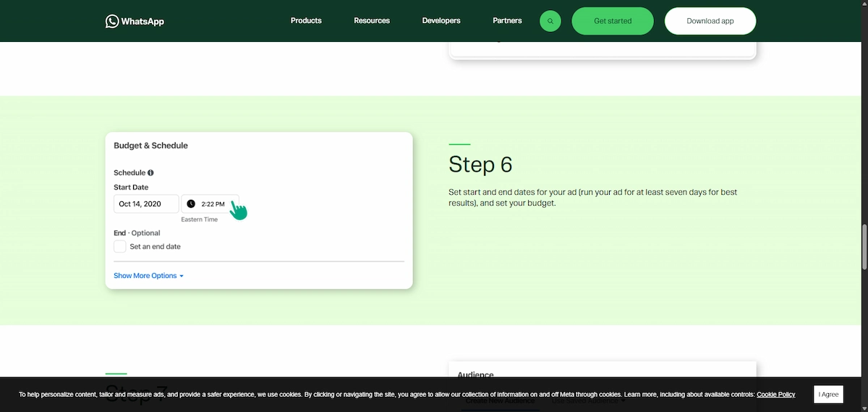Click the Eastern Time label

coord(199,219)
